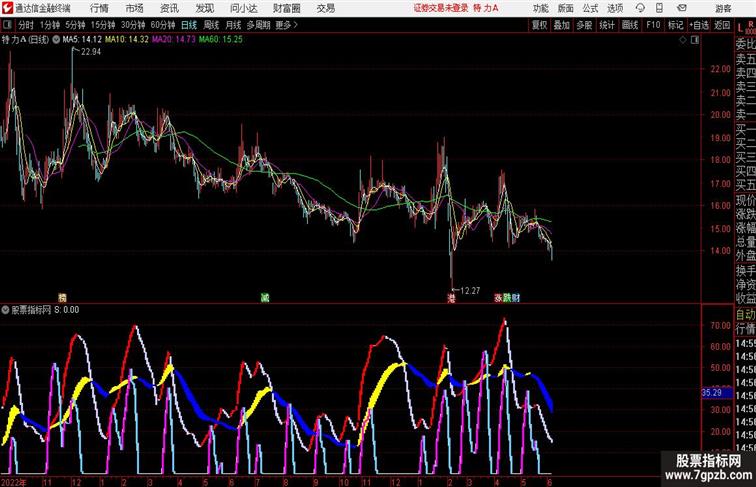Screen dimensions: 756x487
Task: Open the 公式 menu
Action: pyautogui.click(x=590, y=8)
